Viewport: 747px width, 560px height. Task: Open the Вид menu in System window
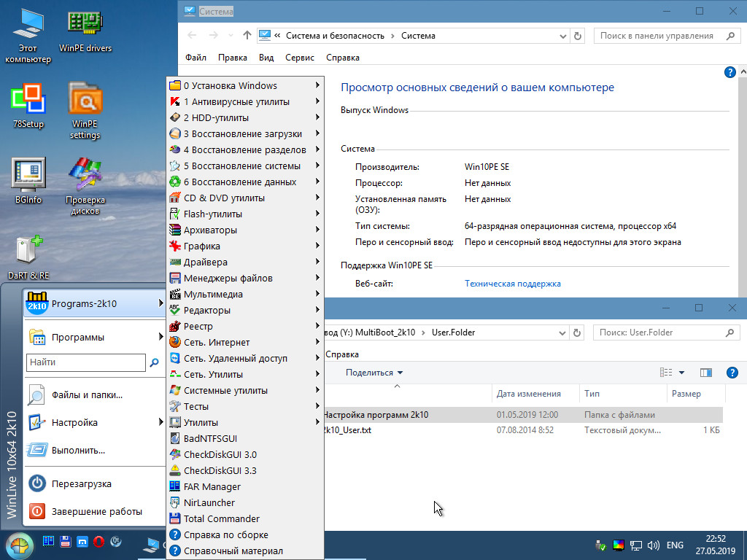click(x=266, y=58)
